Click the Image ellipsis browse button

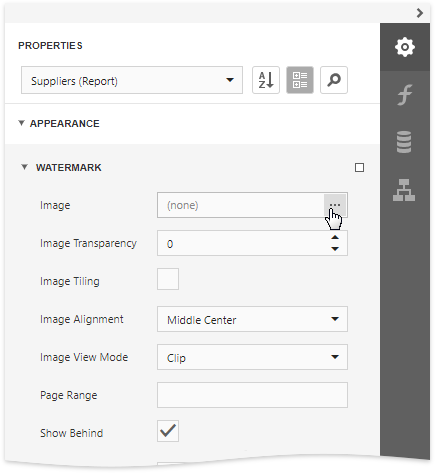pos(335,205)
